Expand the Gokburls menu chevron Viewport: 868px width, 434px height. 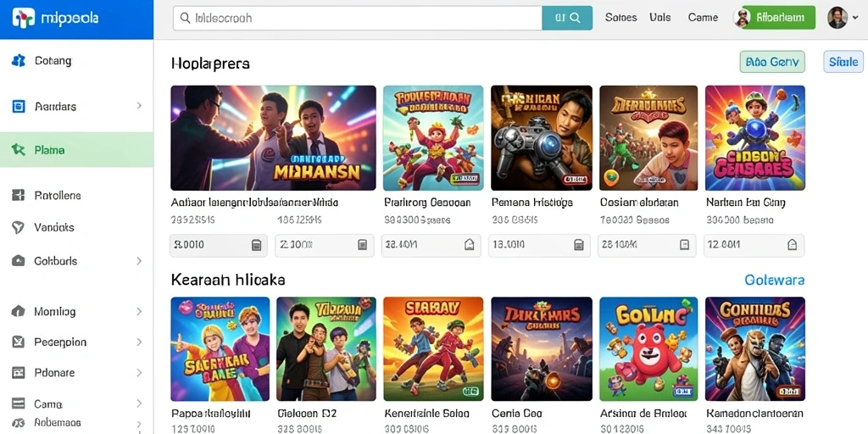139,261
